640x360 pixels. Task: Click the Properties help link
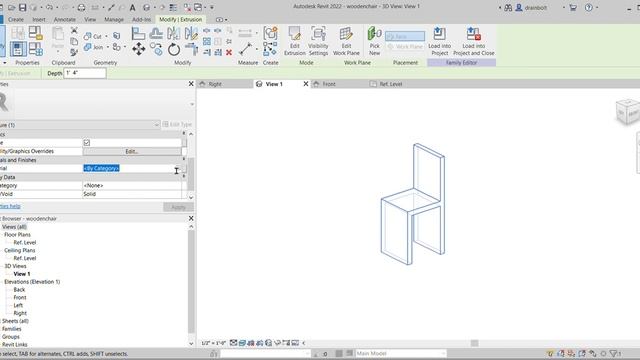(x=10, y=206)
